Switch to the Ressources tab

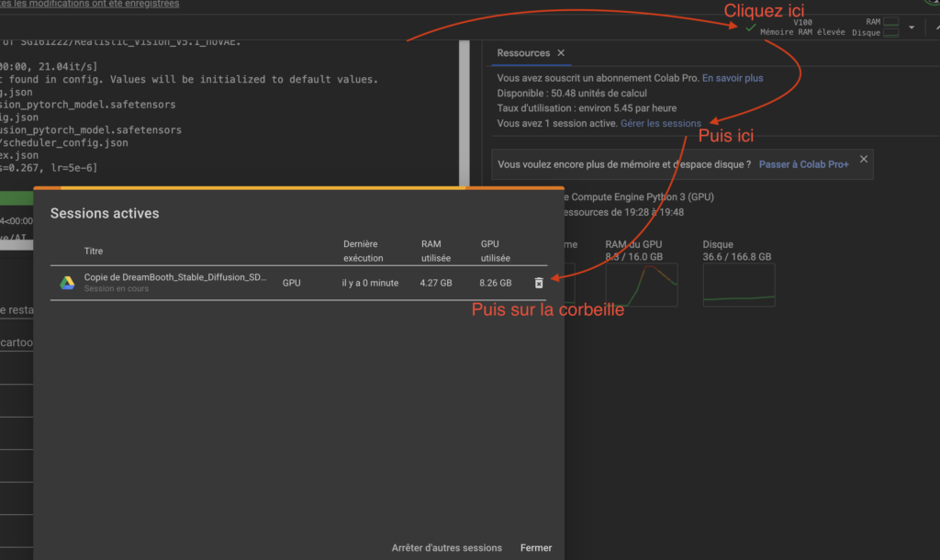[522, 52]
